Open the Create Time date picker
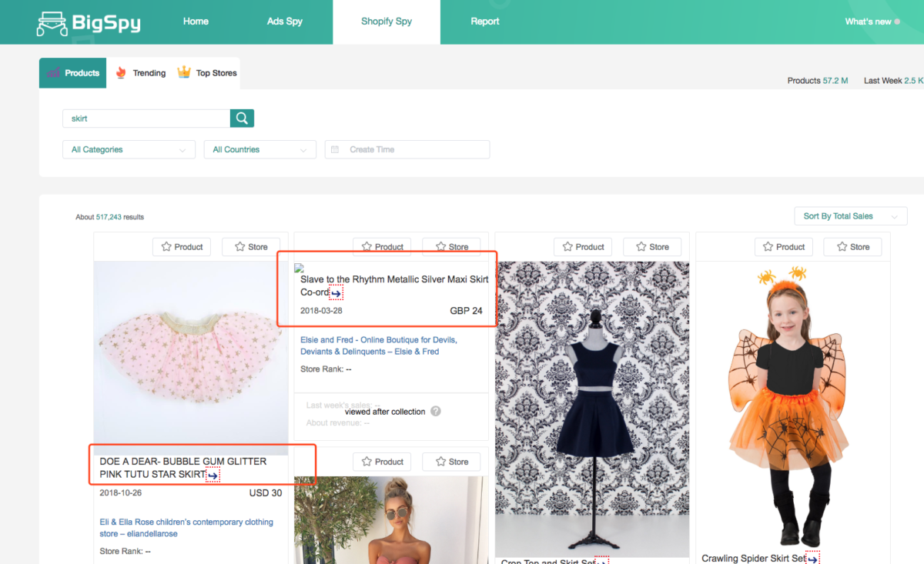The height and width of the screenshot is (564, 924). click(407, 149)
